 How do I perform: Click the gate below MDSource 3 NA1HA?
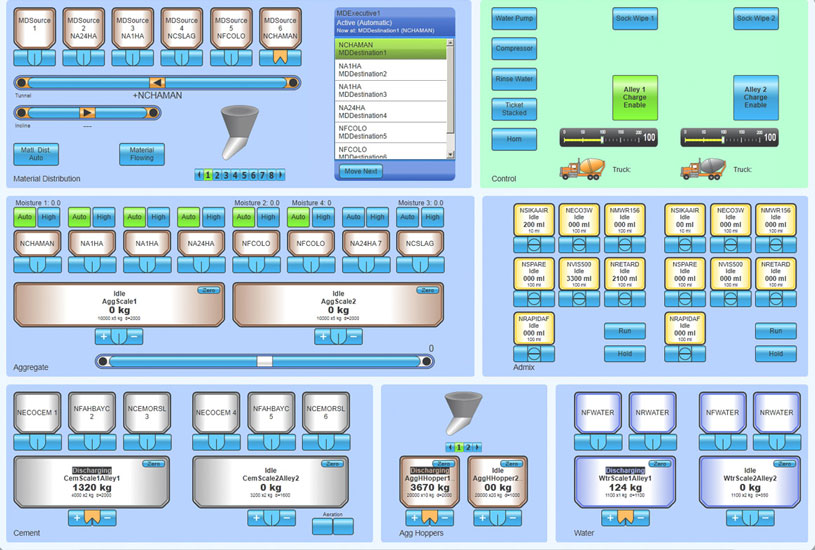tap(133, 58)
